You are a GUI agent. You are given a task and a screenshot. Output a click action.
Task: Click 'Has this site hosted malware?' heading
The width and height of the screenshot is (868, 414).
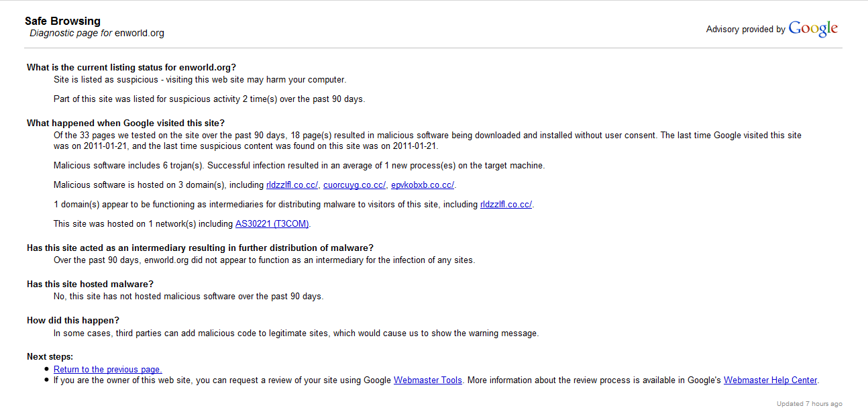(x=90, y=284)
